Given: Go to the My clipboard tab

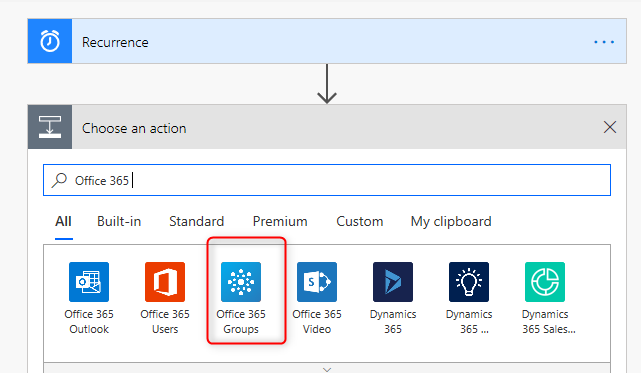Looking at the screenshot, I should click(x=451, y=221).
